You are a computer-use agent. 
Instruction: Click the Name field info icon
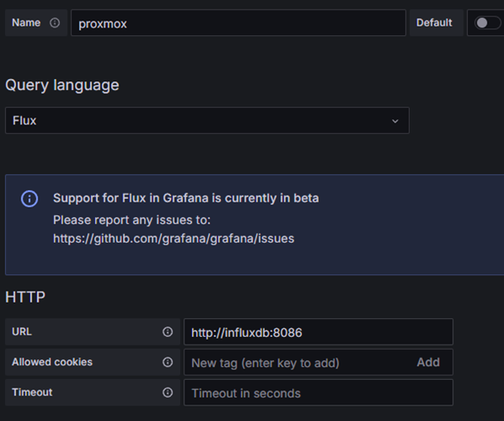(x=55, y=23)
